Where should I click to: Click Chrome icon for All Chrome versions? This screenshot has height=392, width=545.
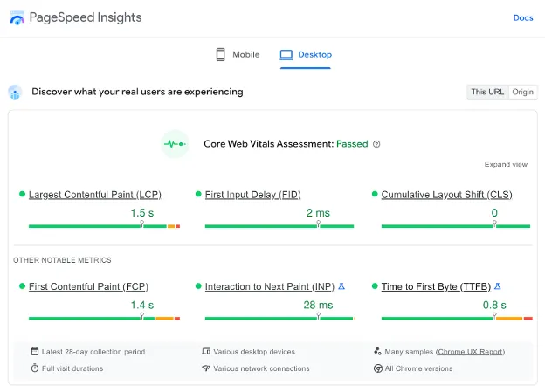[x=378, y=368]
